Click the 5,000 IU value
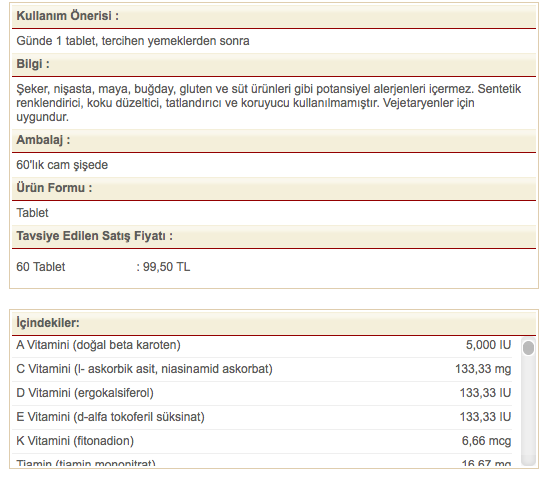This screenshot has height=477, width=551. (488, 345)
